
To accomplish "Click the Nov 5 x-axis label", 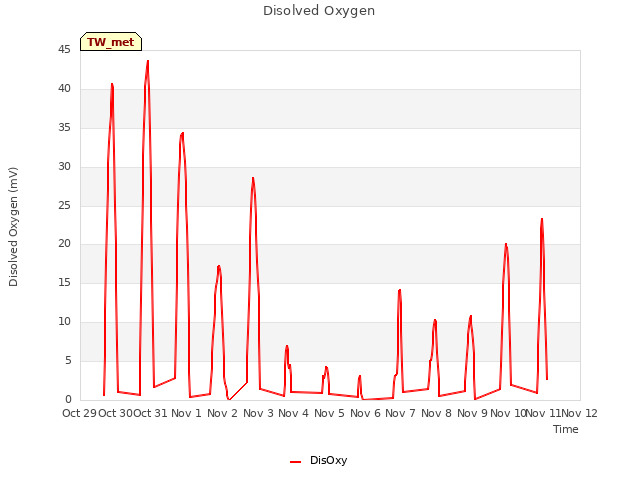I will (x=329, y=413).
